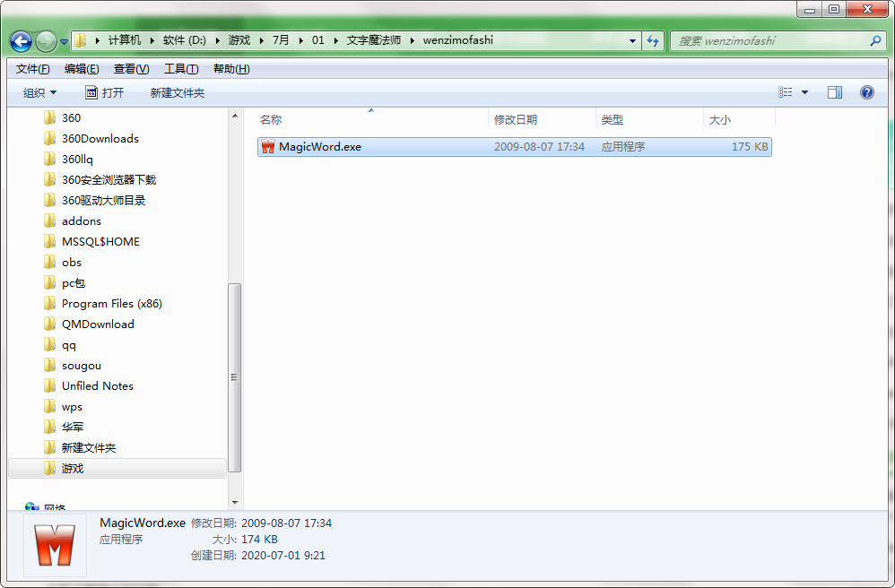Expand arrow after 01 breadcrumb
895x588 pixels.
pos(335,40)
